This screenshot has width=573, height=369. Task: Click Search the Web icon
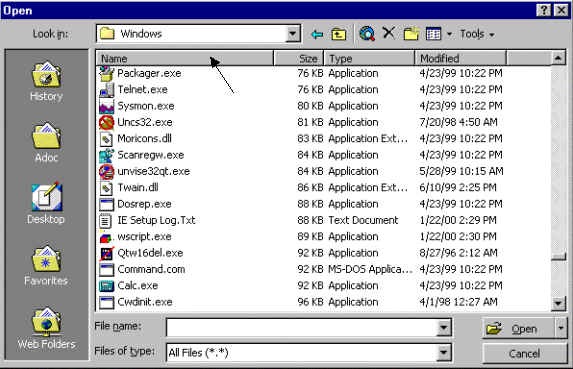coord(367,34)
